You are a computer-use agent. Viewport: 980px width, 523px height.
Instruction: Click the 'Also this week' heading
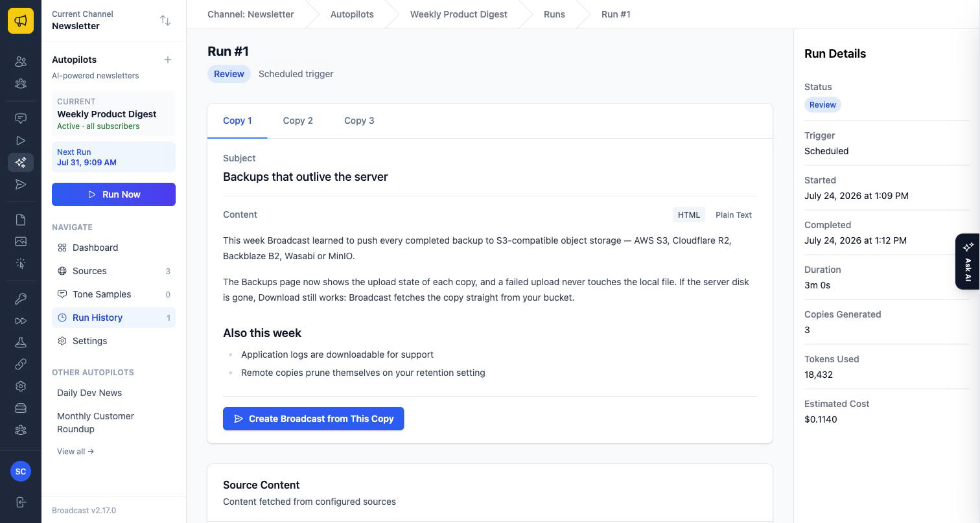pos(262,333)
